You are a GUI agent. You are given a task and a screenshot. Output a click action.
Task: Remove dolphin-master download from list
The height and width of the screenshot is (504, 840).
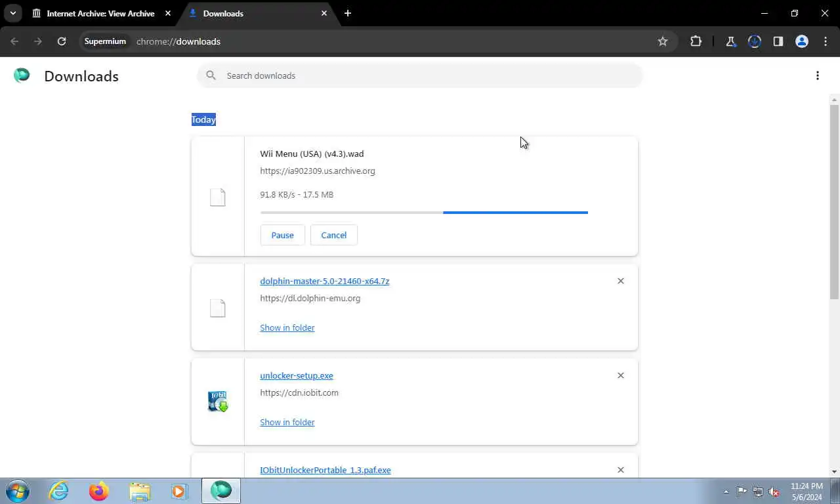click(x=620, y=281)
